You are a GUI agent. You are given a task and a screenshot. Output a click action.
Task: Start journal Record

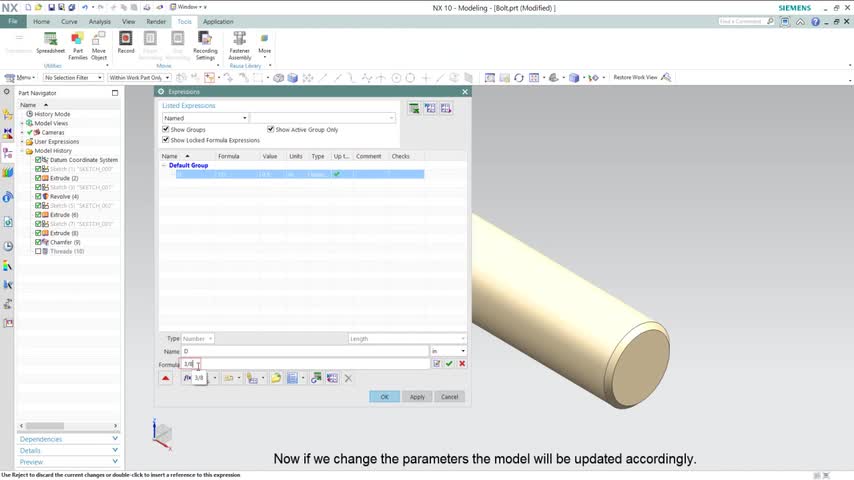[126, 42]
